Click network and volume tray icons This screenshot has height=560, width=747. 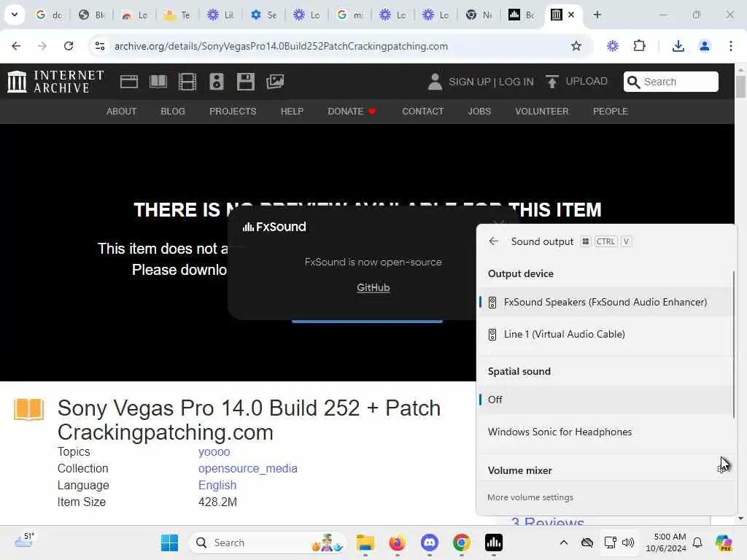click(619, 542)
